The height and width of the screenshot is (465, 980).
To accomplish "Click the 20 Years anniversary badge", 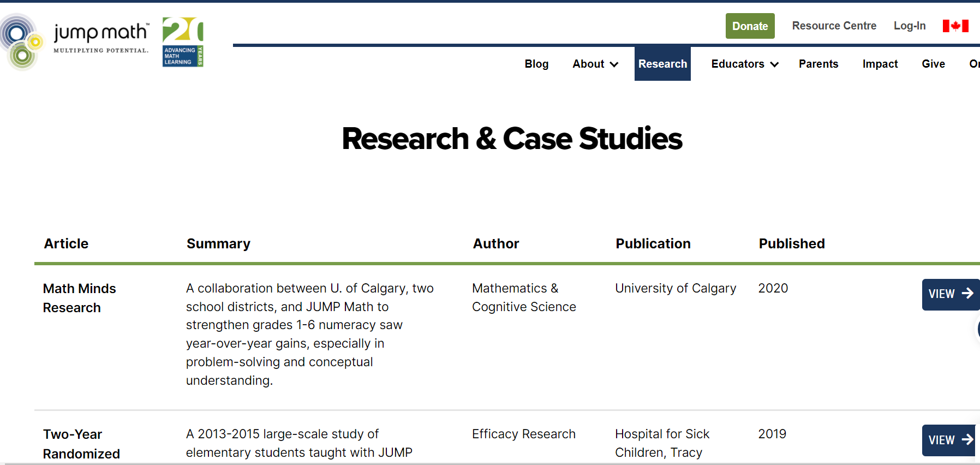I will coord(183,42).
